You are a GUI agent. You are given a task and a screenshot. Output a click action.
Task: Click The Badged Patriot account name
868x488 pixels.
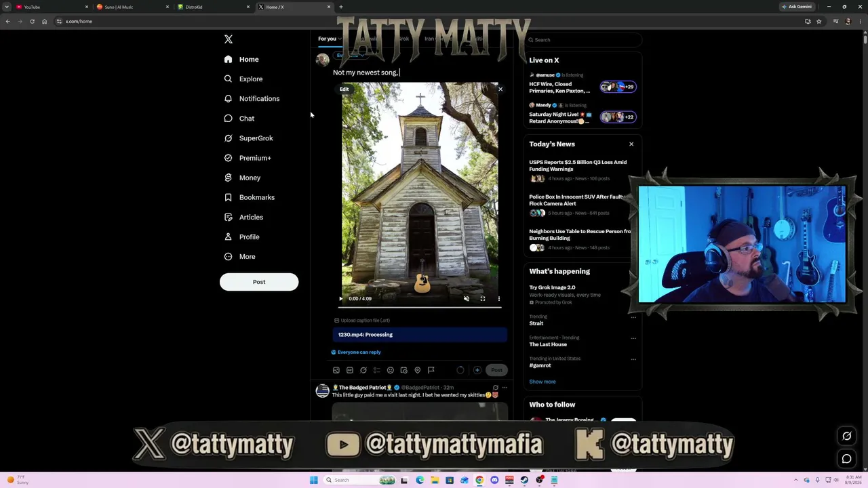tap(362, 388)
